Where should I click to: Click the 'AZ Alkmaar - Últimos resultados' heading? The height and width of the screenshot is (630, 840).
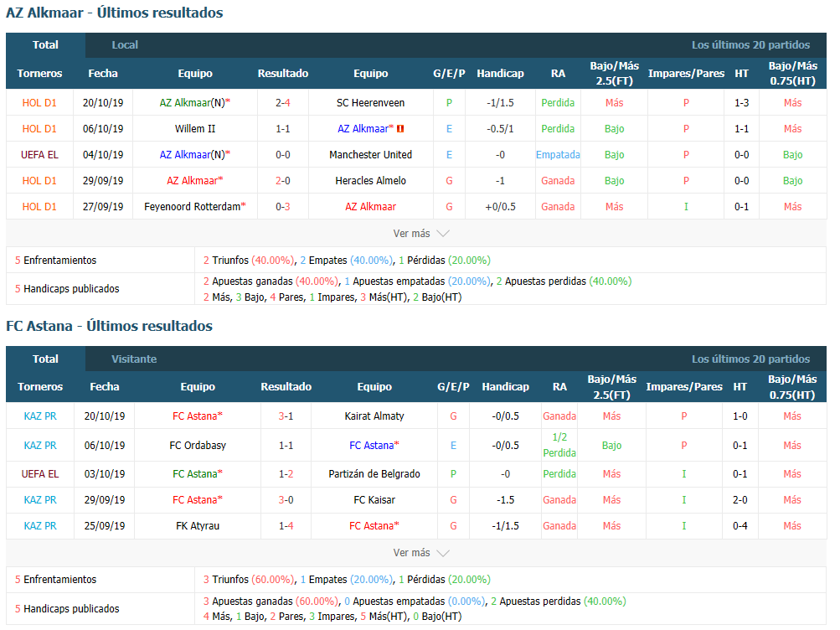(x=114, y=13)
